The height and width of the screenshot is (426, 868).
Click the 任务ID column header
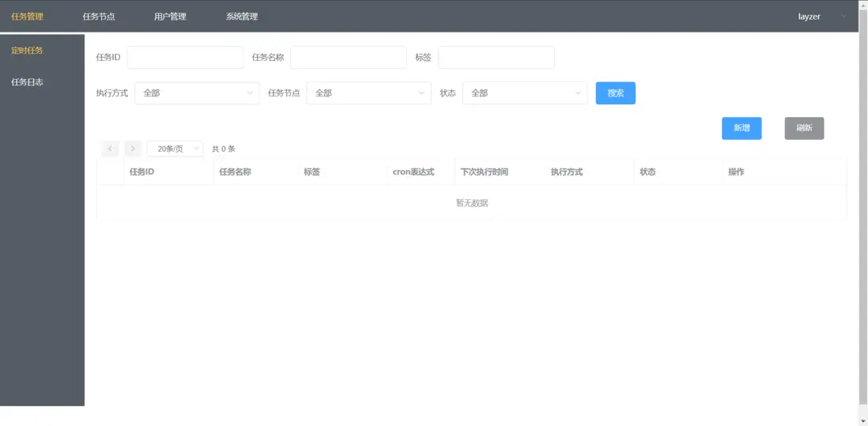tap(142, 172)
